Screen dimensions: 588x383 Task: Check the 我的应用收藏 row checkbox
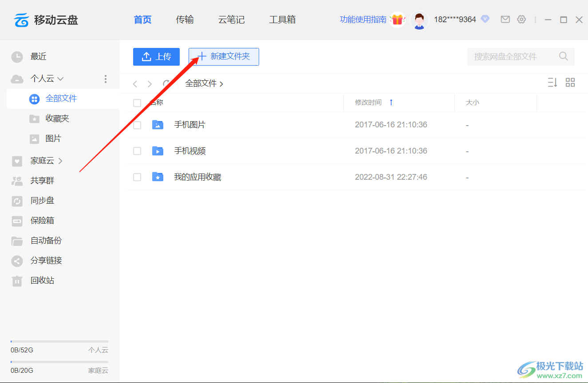coord(137,177)
